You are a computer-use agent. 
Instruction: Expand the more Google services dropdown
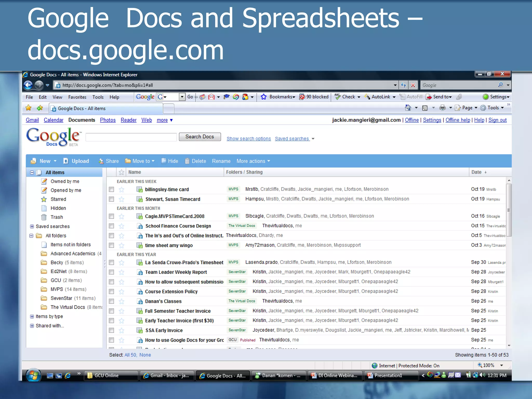pos(165,120)
